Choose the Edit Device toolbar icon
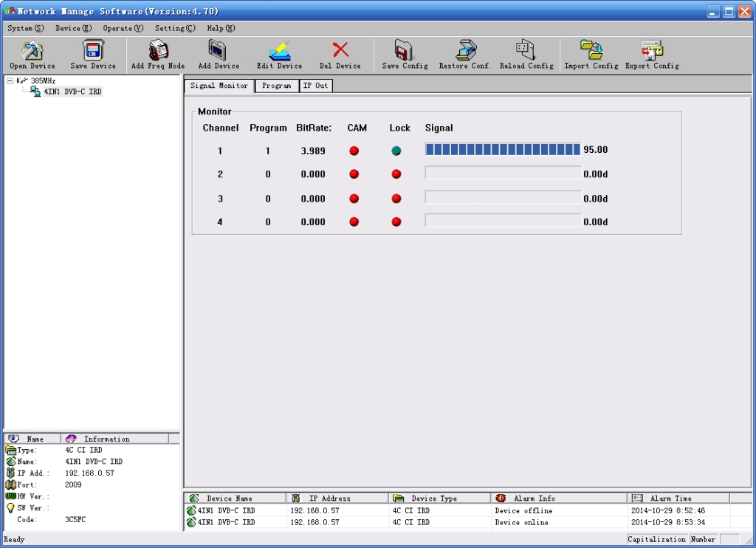 pyautogui.click(x=279, y=52)
